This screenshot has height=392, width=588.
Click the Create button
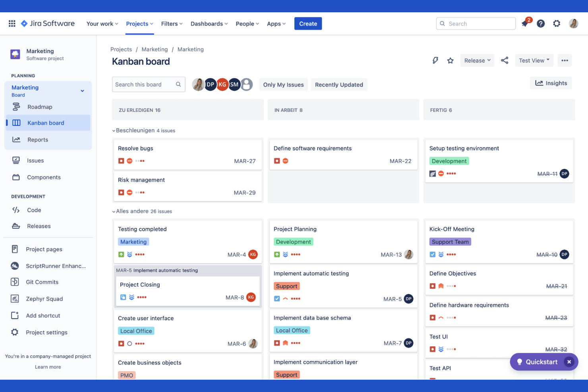point(308,23)
